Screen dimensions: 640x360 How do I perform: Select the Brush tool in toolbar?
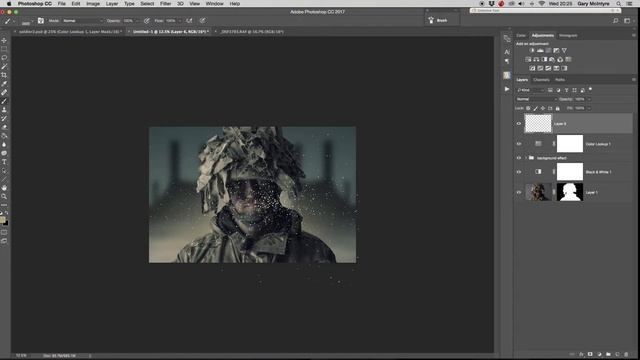coord(4,101)
